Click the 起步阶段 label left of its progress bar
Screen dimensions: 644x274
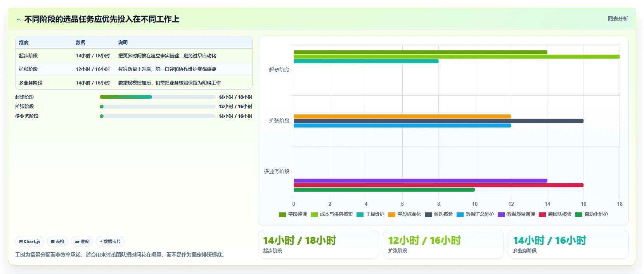pyautogui.click(x=24, y=97)
